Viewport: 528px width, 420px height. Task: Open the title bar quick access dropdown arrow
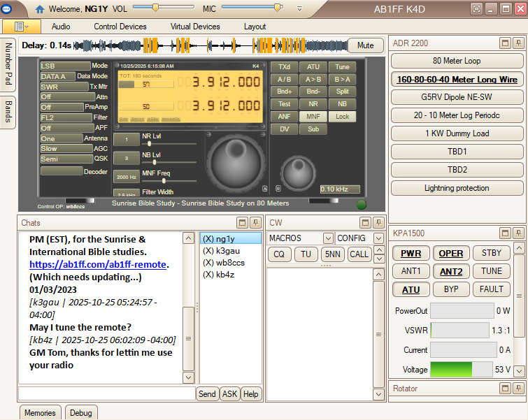tap(299, 9)
